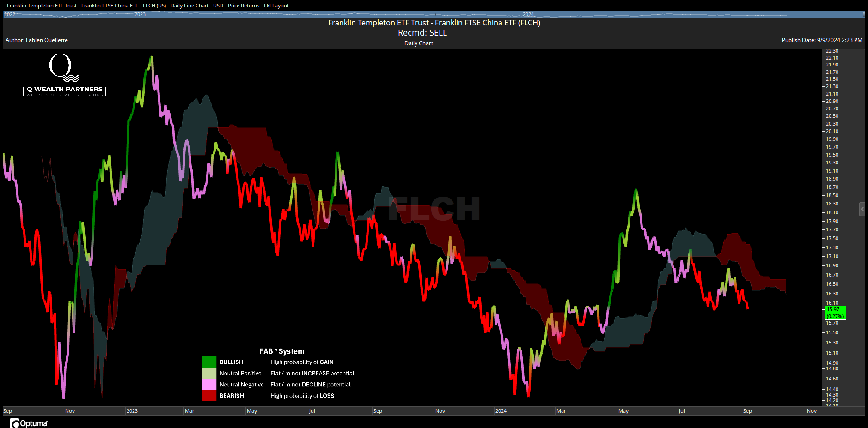Click the Recmd: SELL label

[422, 33]
